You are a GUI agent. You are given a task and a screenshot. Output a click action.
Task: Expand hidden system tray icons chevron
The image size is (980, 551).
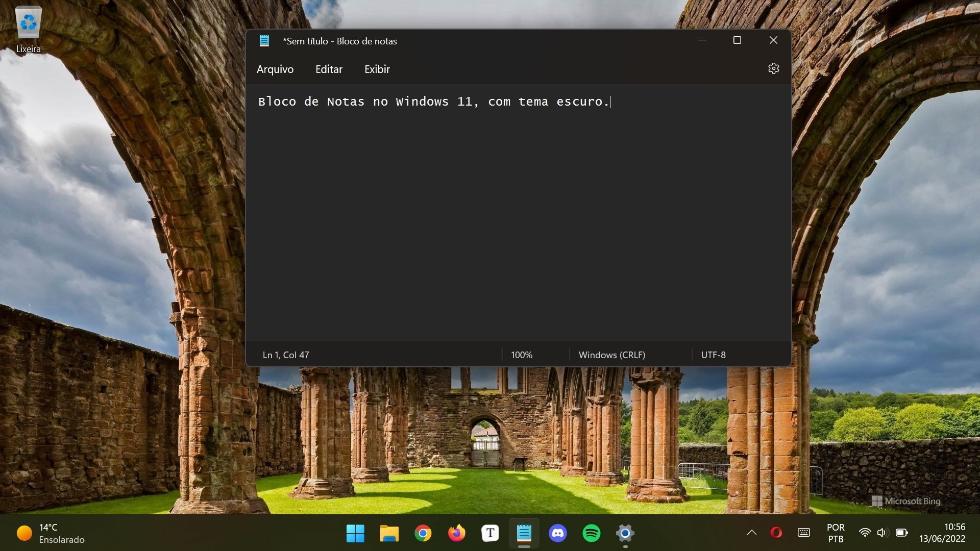tap(751, 533)
